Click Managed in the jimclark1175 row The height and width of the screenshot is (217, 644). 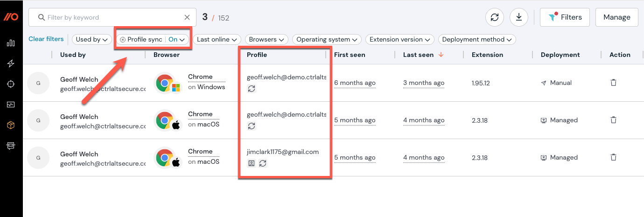pos(559,157)
